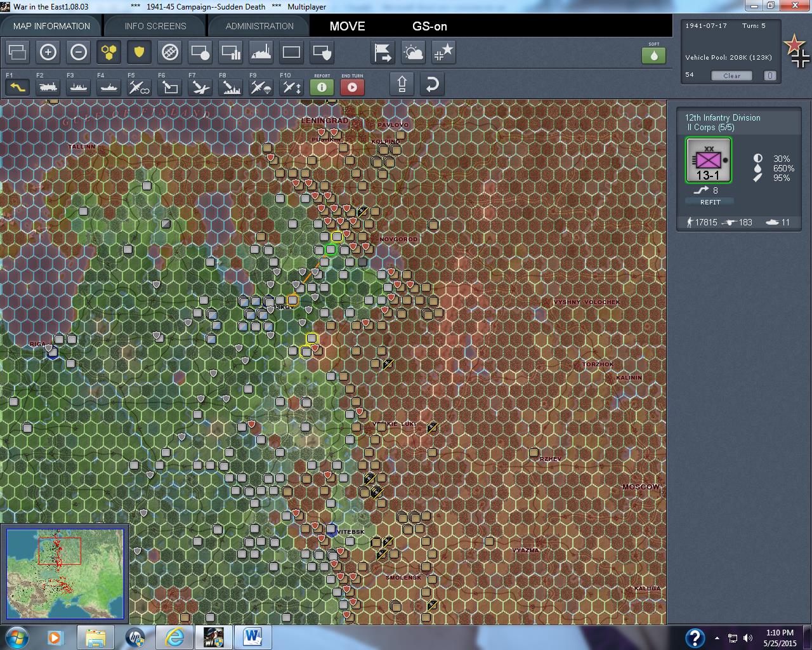Viewport: 812px width, 650px height.
Task: Select F10 air transfer mode icon
Action: pyautogui.click(x=291, y=86)
